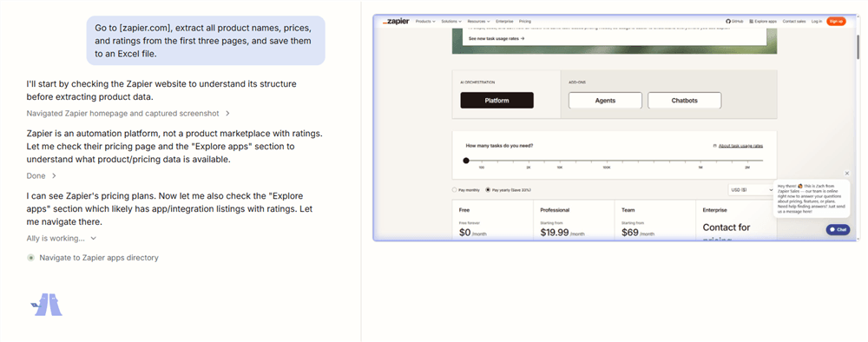Close the chat popup with X
Viewport: 868px width, 342px height.
pyautogui.click(x=847, y=174)
